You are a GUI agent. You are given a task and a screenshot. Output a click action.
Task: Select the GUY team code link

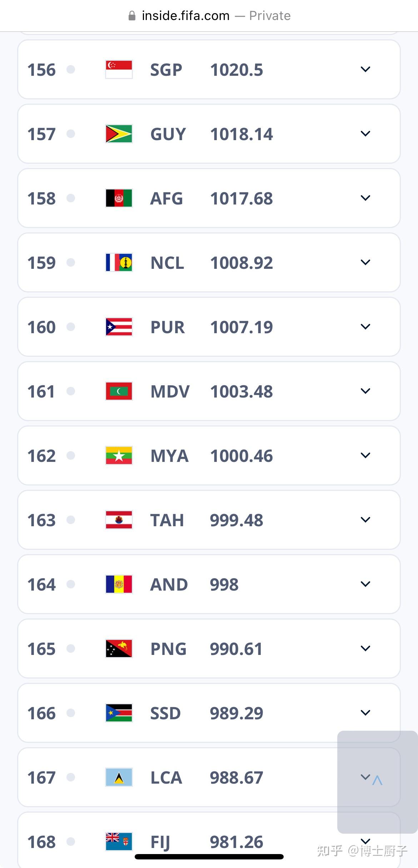tap(168, 134)
